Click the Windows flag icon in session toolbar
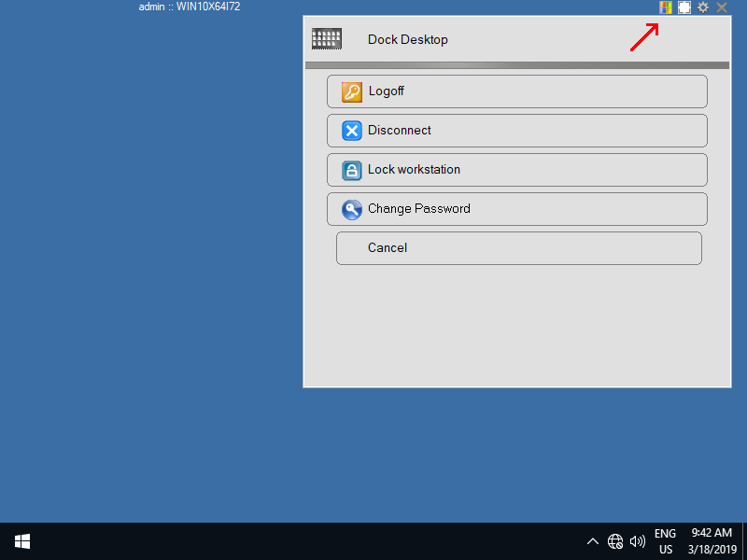This screenshot has height=560, width=747. tap(666, 7)
